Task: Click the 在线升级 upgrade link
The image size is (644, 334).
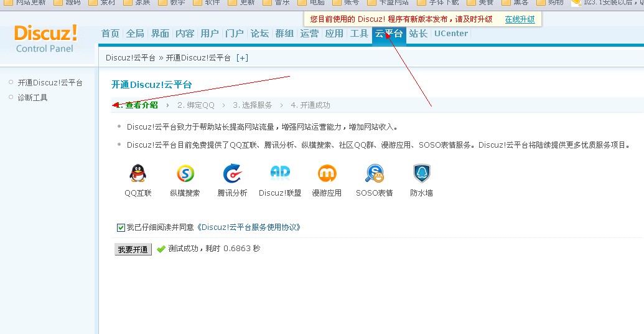Action: point(520,19)
